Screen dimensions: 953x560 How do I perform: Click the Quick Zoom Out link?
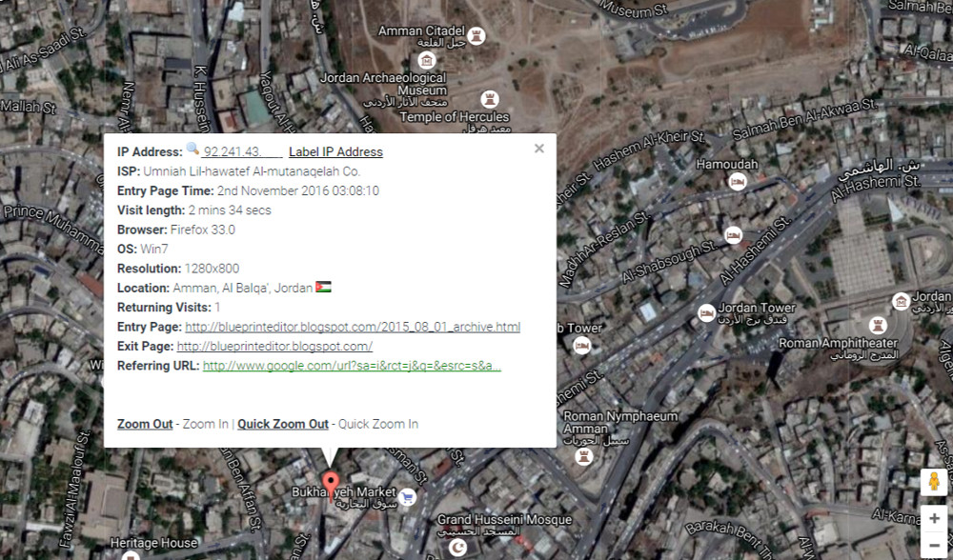click(x=283, y=424)
